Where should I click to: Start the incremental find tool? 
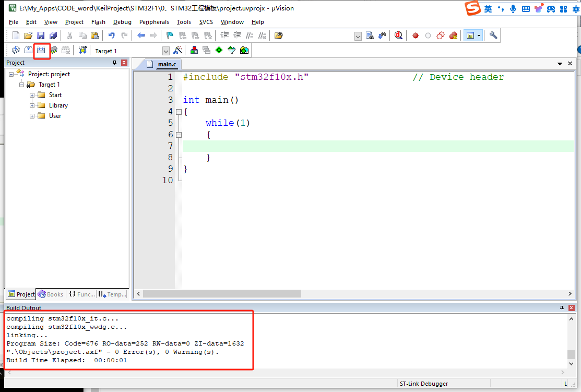coord(382,35)
